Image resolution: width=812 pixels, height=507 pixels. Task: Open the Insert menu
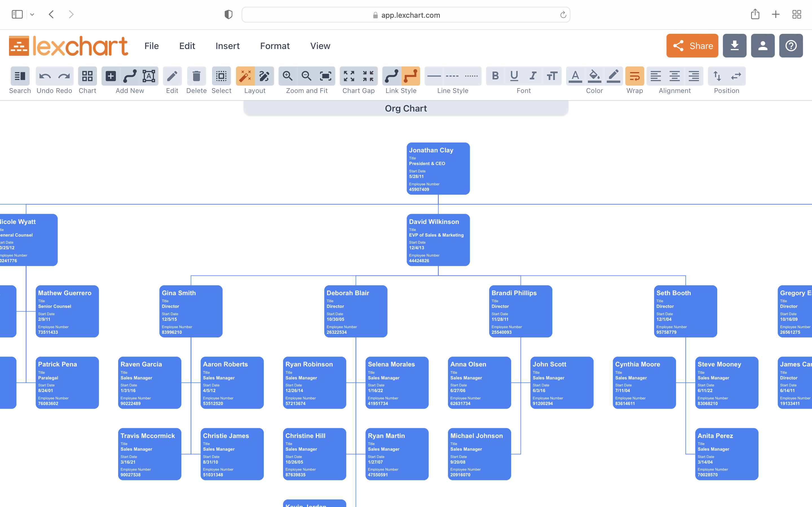click(228, 46)
